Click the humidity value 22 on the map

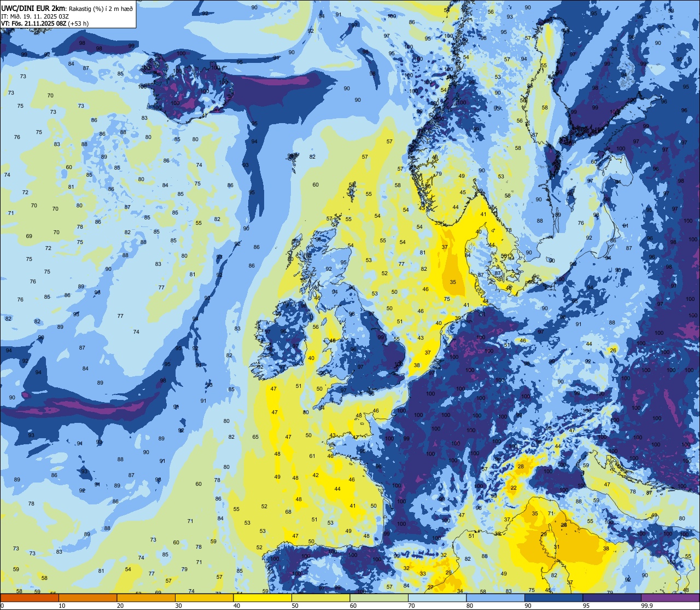pyautogui.click(x=514, y=488)
